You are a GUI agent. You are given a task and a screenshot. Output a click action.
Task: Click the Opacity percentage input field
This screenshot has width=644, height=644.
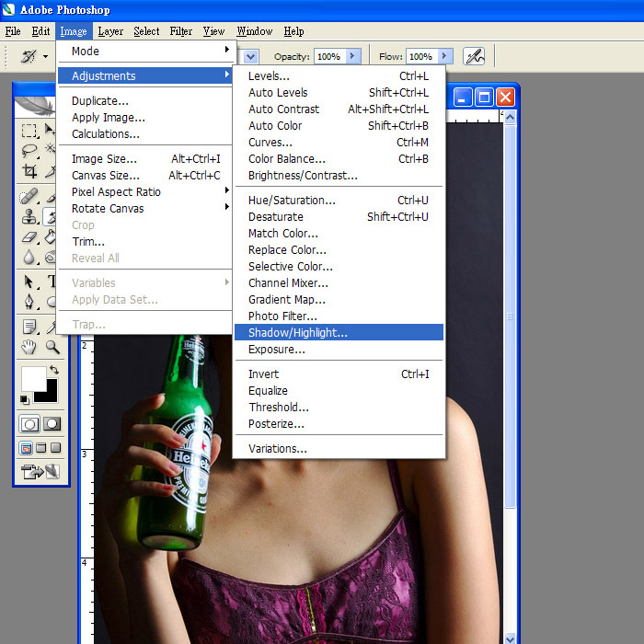328,56
